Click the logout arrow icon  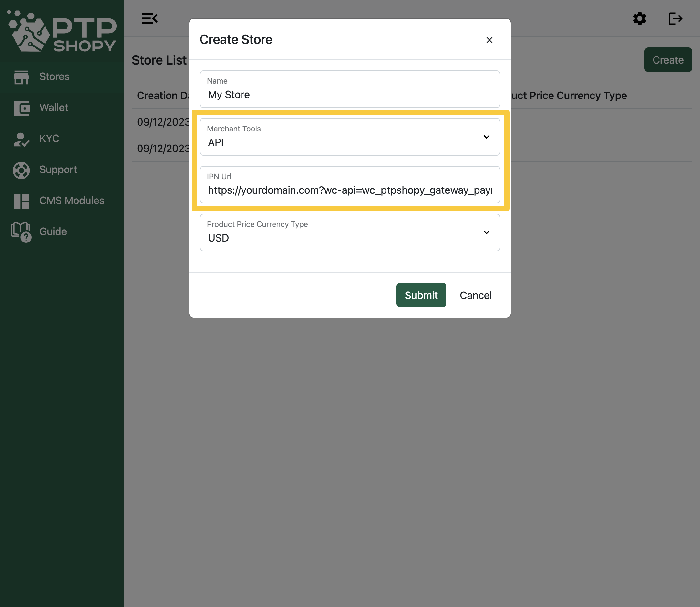(675, 19)
